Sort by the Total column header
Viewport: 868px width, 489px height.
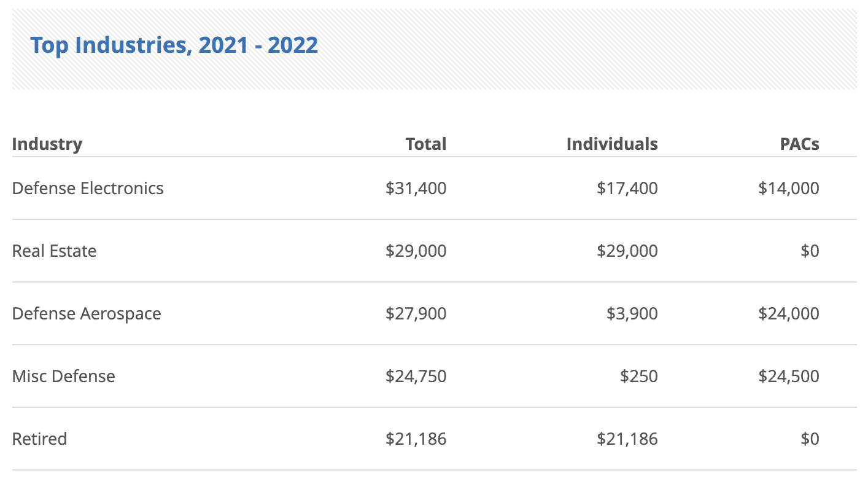[425, 144]
